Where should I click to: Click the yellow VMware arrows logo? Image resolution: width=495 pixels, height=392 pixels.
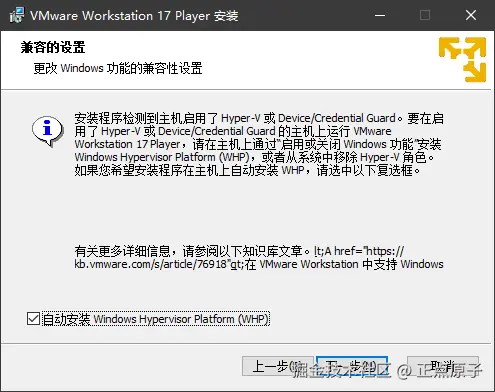tap(462, 59)
